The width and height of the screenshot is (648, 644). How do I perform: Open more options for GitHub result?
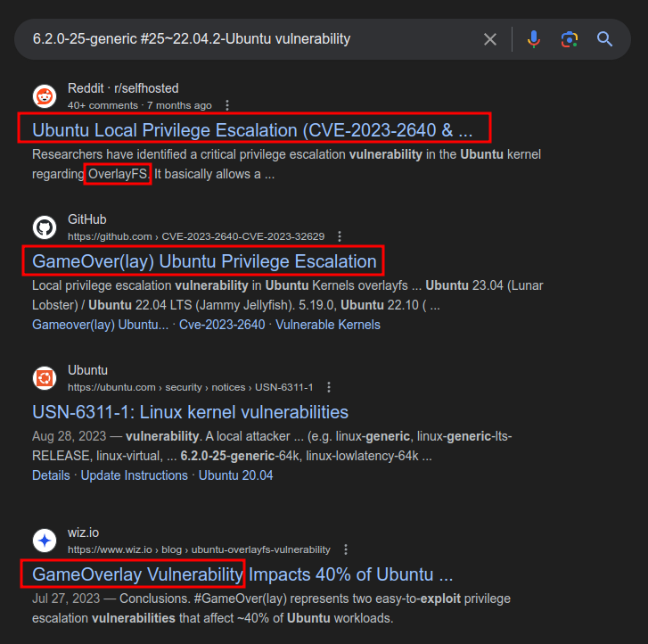point(340,236)
